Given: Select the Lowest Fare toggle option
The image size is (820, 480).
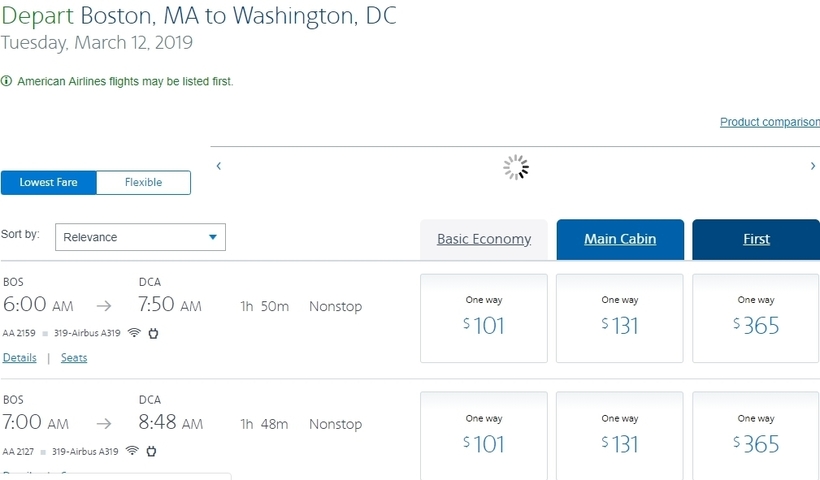Looking at the screenshot, I should [x=49, y=182].
